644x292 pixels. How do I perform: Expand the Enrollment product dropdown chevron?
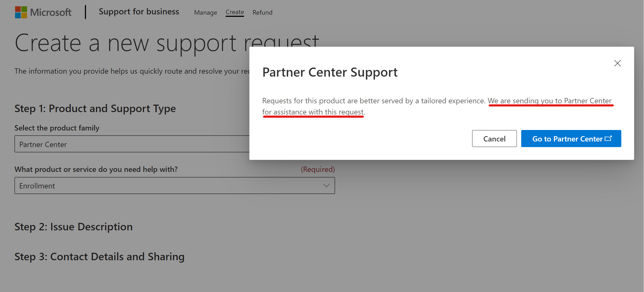[x=326, y=186]
